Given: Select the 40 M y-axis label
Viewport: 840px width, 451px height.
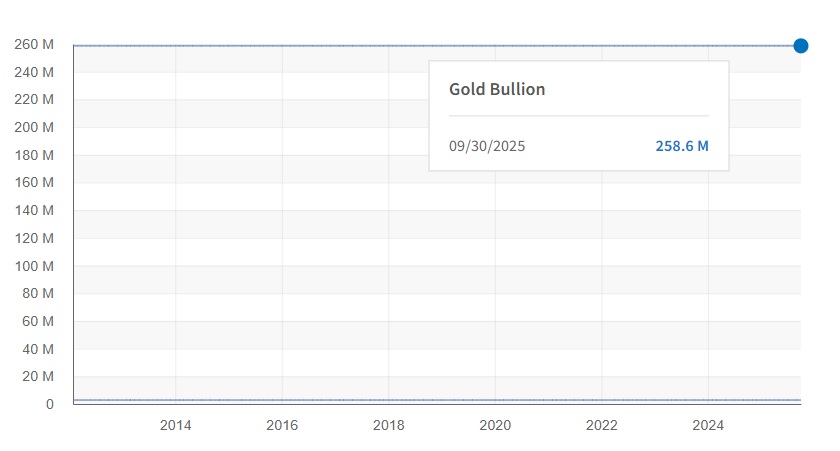Looking at the screenshot, I should point(38,349).
